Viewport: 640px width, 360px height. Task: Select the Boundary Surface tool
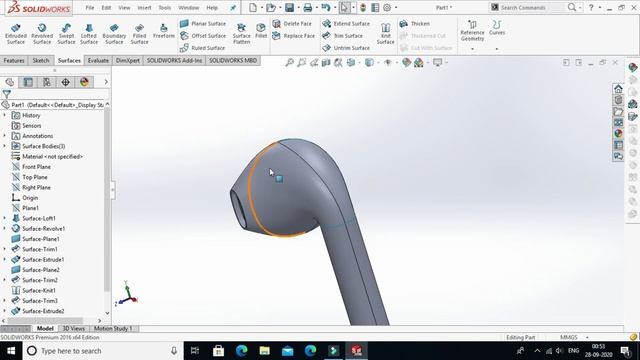coord(114,33)
